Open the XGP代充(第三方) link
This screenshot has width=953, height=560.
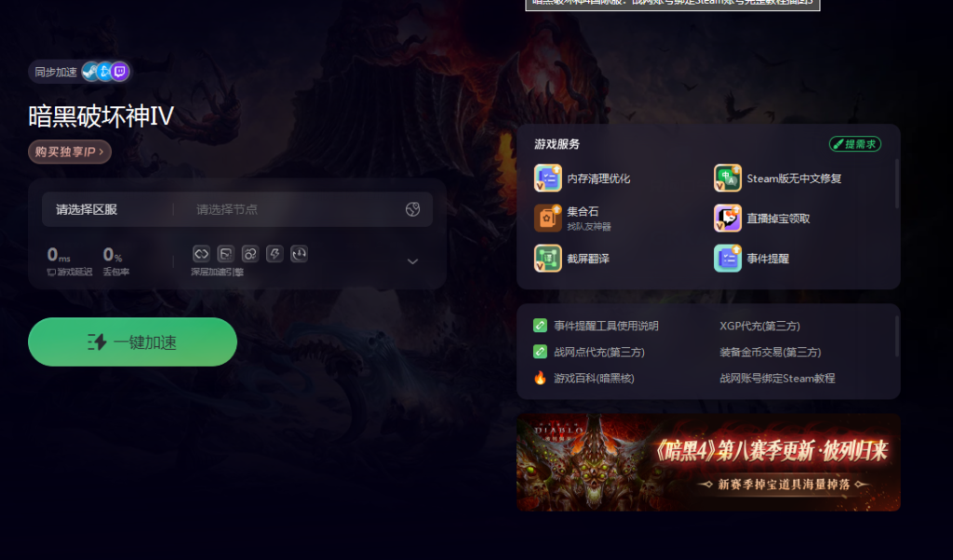(759, 327)
